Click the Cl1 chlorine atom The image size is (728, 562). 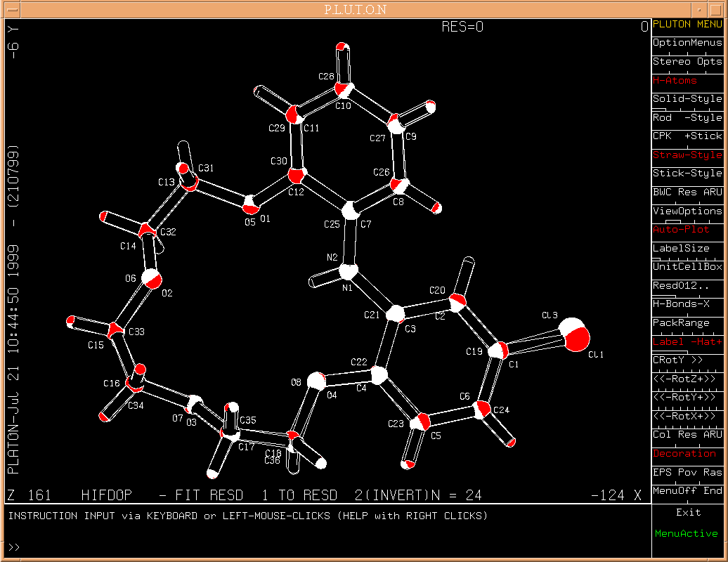point(576,335)
